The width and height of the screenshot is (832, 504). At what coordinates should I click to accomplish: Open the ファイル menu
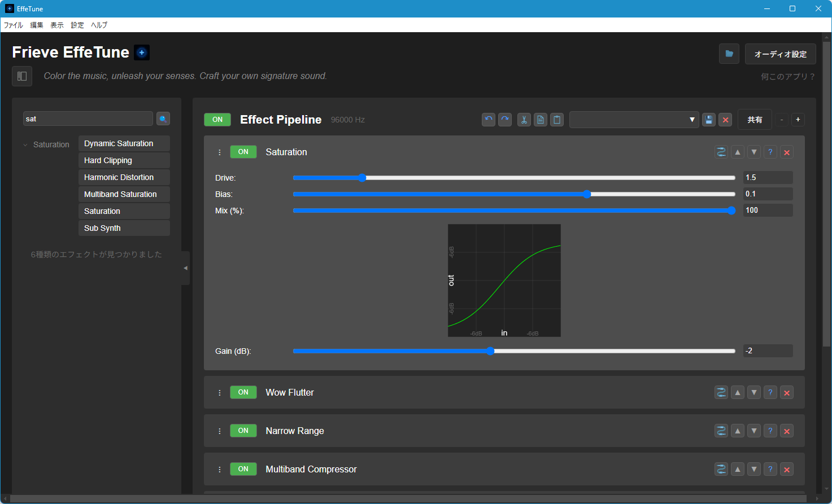(x=14, y=25)
